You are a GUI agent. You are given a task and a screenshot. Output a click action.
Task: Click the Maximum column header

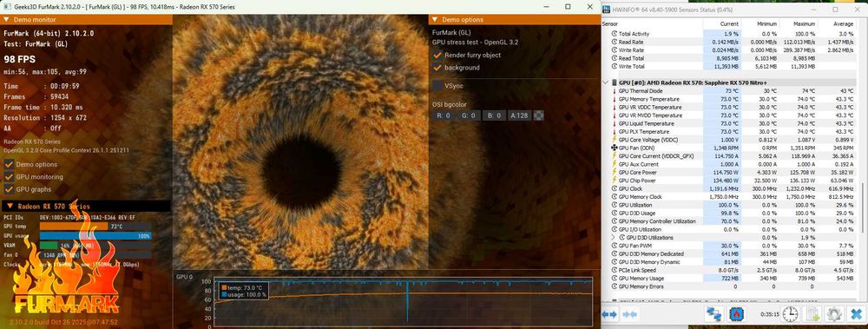tap(799, 23)
